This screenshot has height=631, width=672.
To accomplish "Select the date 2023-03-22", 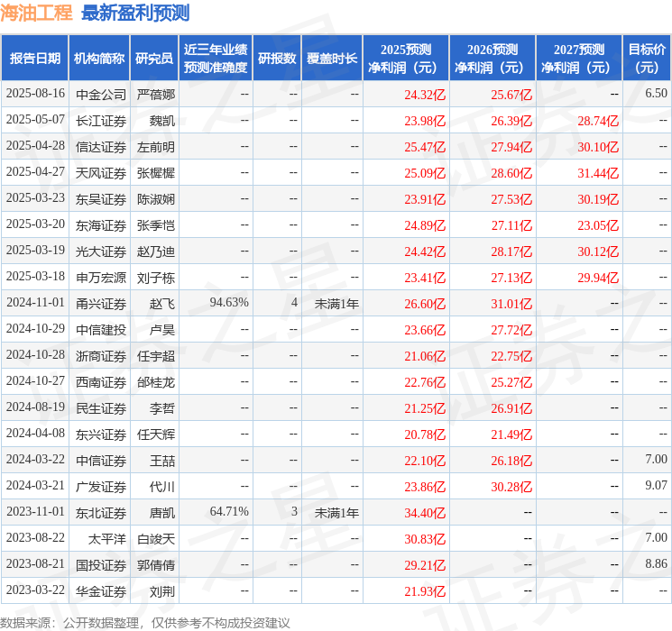I will 35,590.
